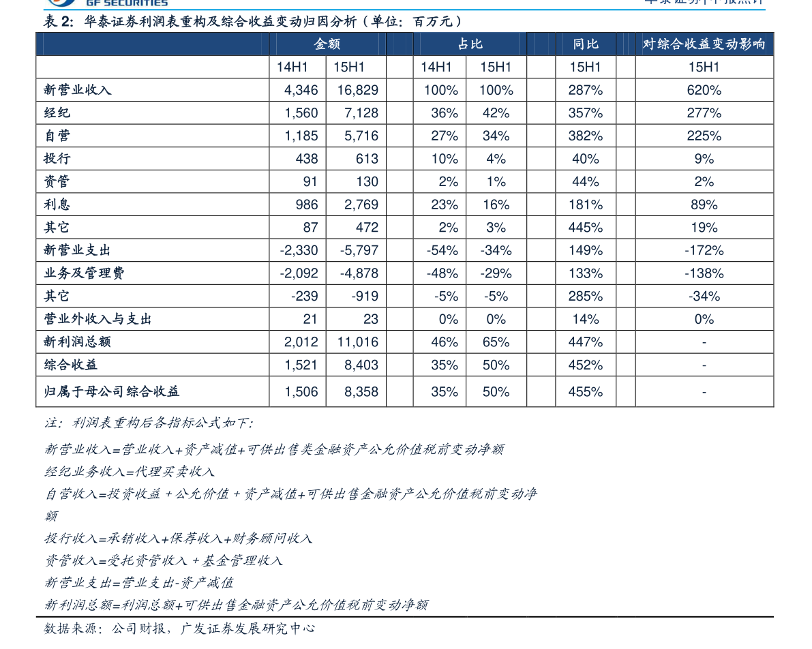
Task: Click the 归属于母公司综合收益 row label
Action: 112,392
